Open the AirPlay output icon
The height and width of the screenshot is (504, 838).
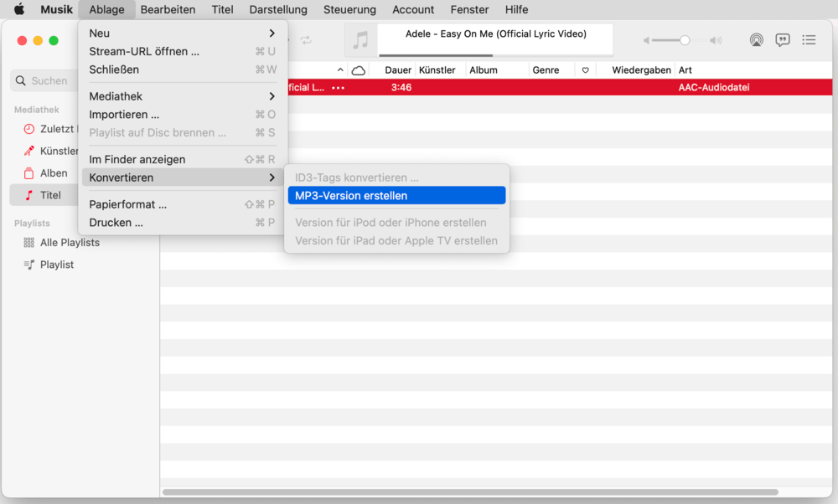pyautogui.click(x=756, y=40)
